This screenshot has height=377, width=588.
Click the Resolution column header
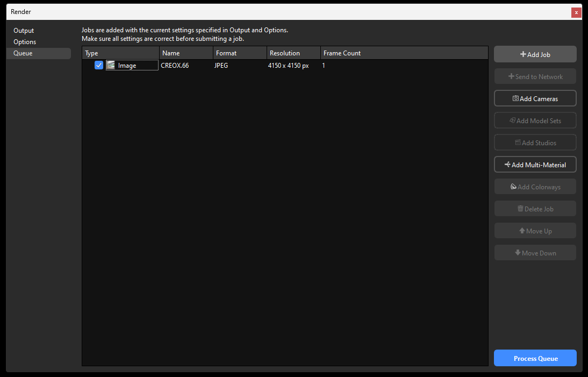(x=286, y=53)
